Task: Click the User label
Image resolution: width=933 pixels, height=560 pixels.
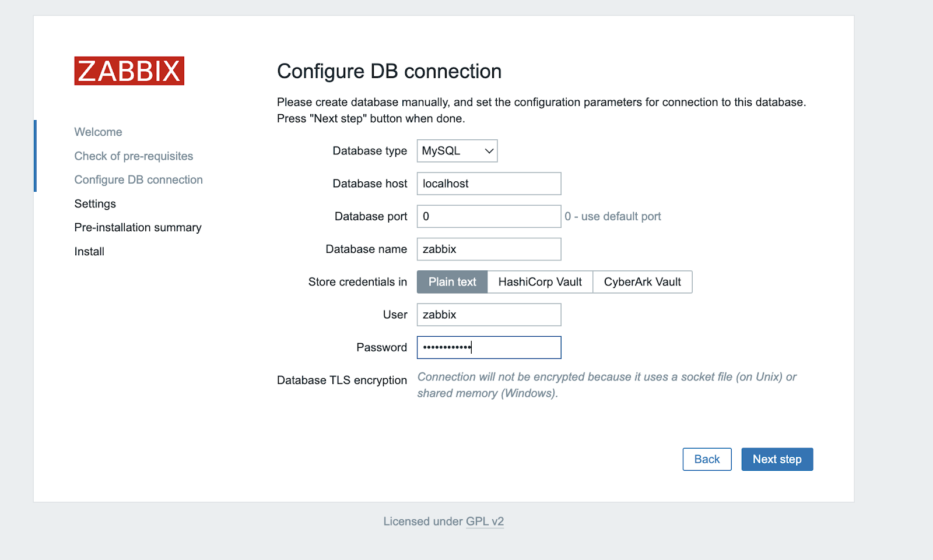Action: click(x=395, y=315)
